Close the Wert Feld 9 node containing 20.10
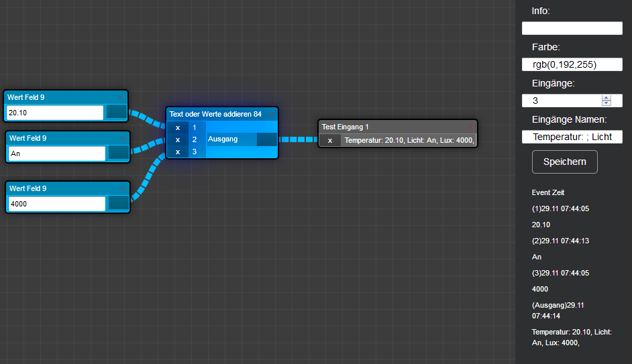Image resolution: width=632 pixels, height=364 pixels. pos(121,97)
